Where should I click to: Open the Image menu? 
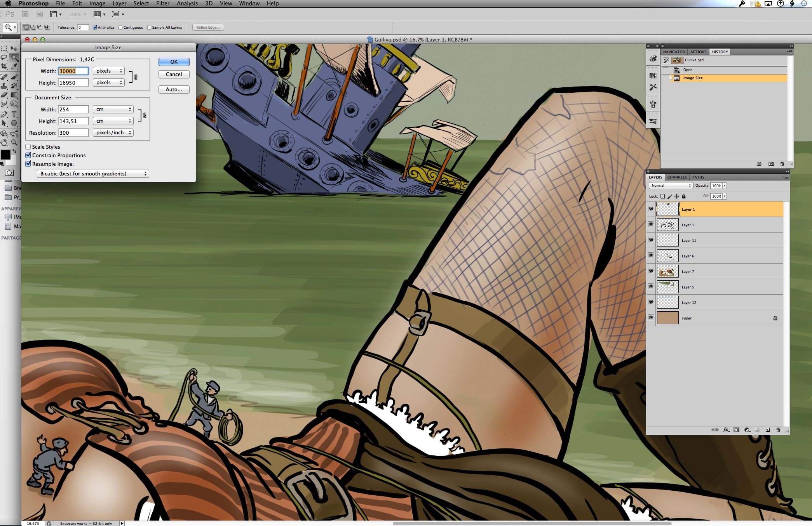pos(97,3)
